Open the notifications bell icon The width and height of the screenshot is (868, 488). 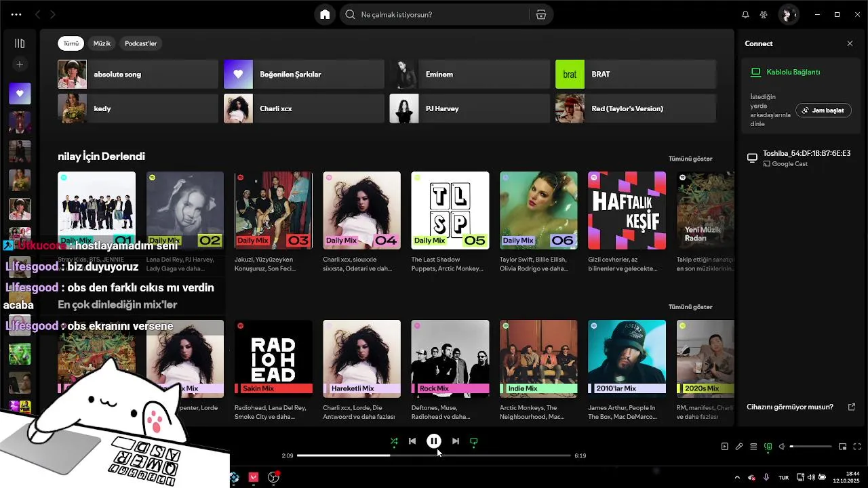(745, 14)
